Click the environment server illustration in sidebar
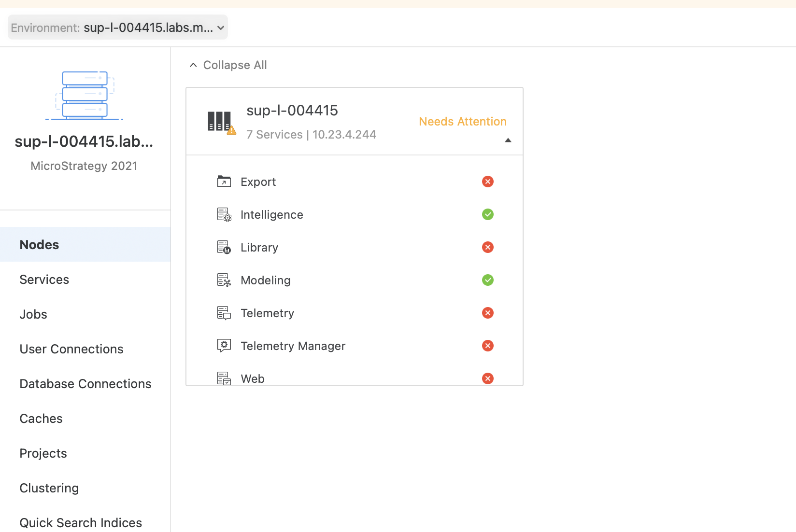 point(85,95)
